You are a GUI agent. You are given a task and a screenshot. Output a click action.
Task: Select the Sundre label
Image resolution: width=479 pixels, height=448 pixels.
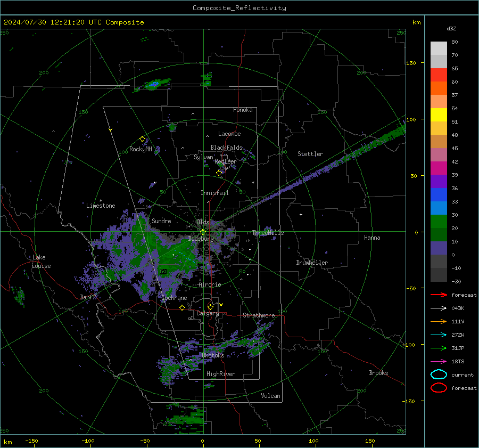tap(161, 221)
